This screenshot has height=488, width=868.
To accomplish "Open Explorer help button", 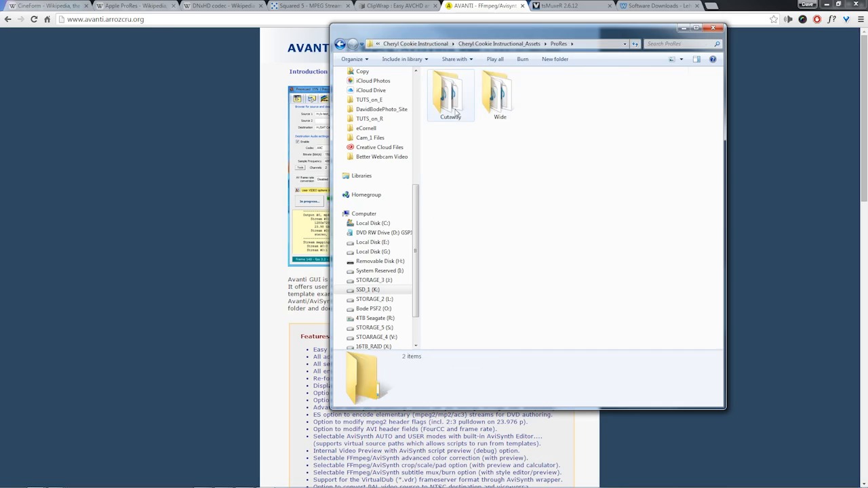I will tap(713, 59).
